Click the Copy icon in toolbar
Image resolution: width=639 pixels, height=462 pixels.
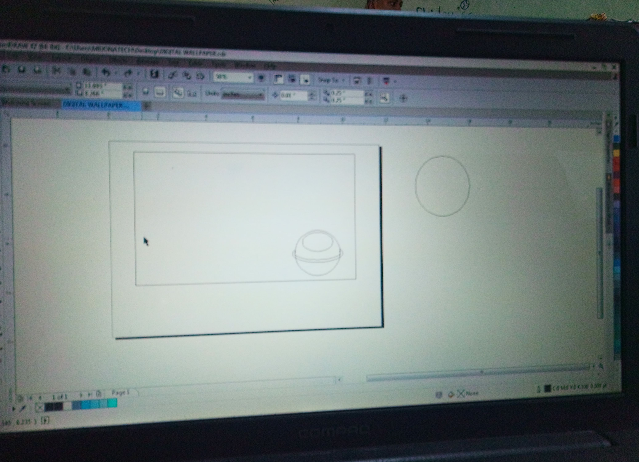72,72
